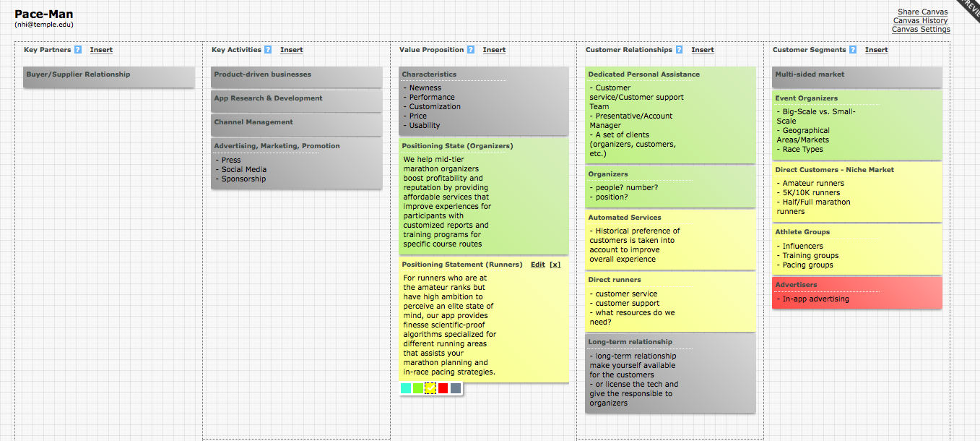Select the App Research & Development note

pyautogui.click(x=297, y=101)
